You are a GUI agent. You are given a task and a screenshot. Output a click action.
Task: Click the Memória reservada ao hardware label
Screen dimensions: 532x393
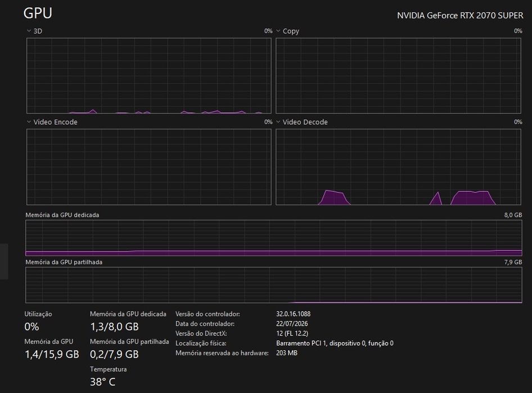pos(222,353)
